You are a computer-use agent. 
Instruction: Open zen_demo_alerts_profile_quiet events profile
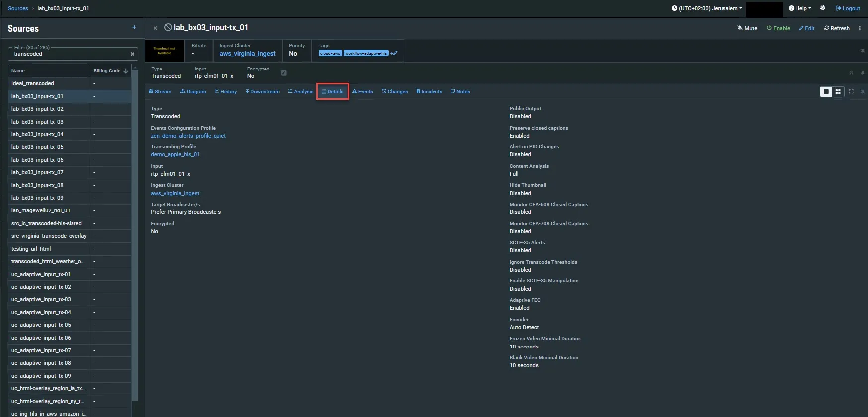click(188, 136)
